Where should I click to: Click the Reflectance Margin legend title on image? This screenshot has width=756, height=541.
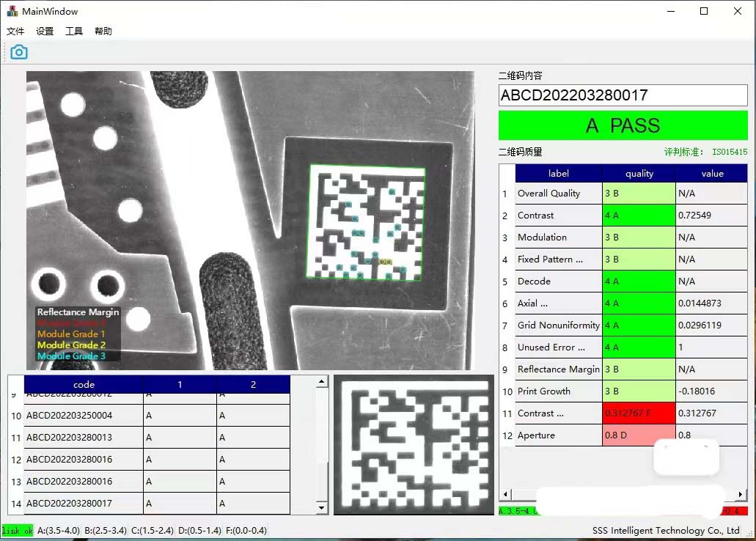tap(78, 312)
